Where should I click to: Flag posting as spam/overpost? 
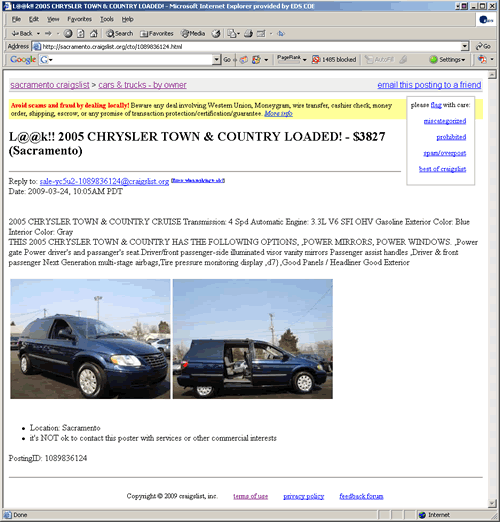pyautogui.click(x=445, y=153)
